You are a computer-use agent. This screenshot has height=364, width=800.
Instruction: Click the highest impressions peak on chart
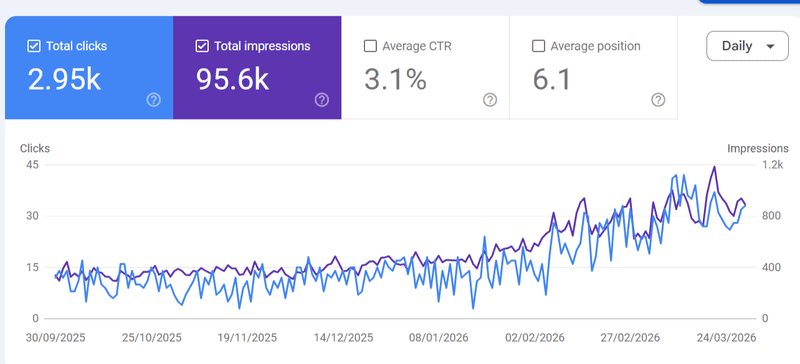coord(714,167)
